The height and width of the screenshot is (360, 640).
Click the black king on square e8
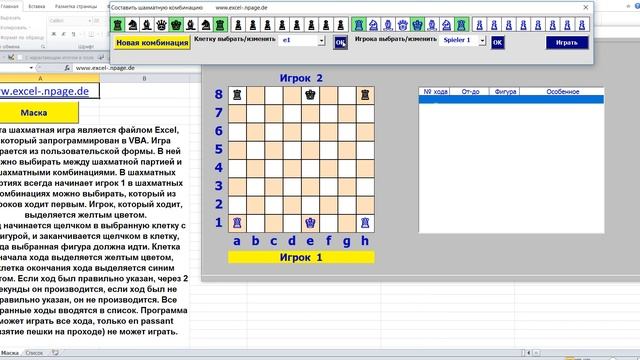click(x=310, y=95)
